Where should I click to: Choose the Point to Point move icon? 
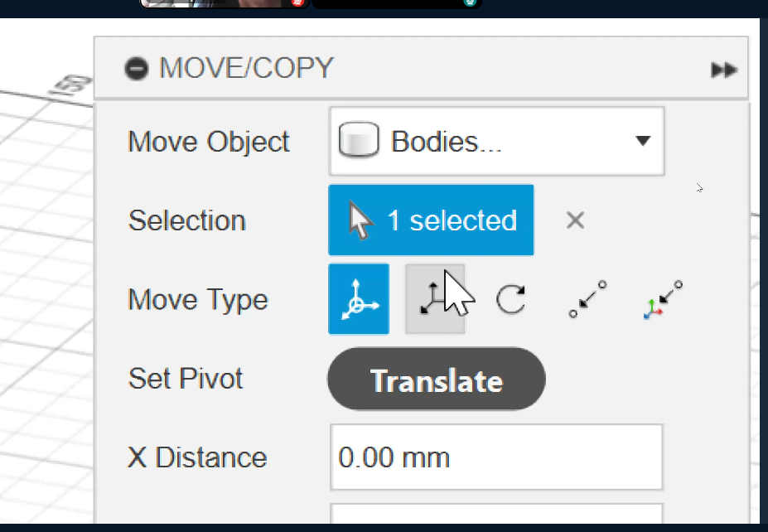click(x=587, y=299)
